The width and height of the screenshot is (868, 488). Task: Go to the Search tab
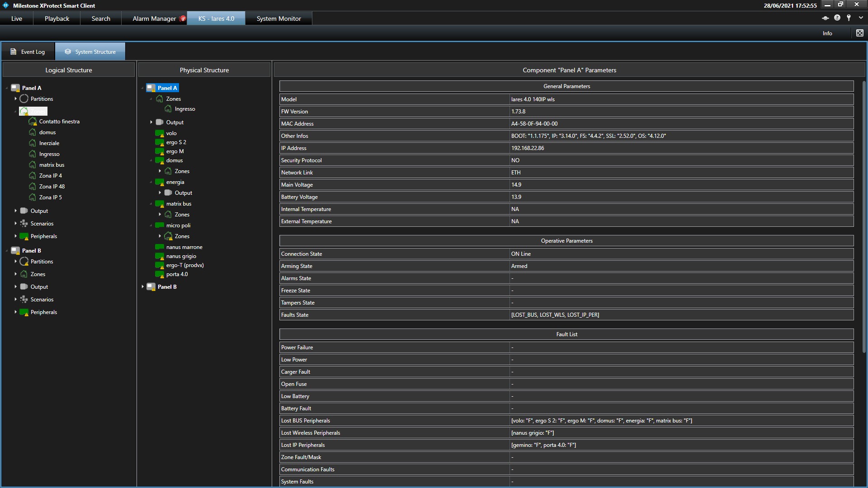(101, 19)
